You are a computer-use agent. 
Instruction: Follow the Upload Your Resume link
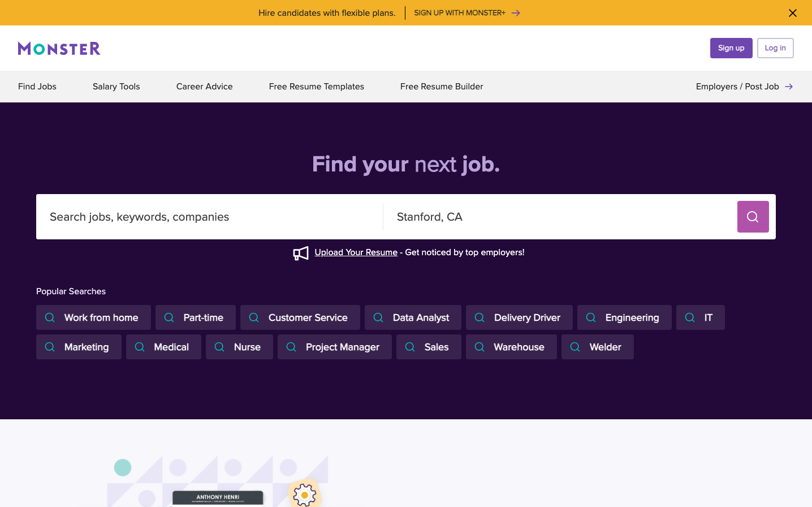coord(356,252)
